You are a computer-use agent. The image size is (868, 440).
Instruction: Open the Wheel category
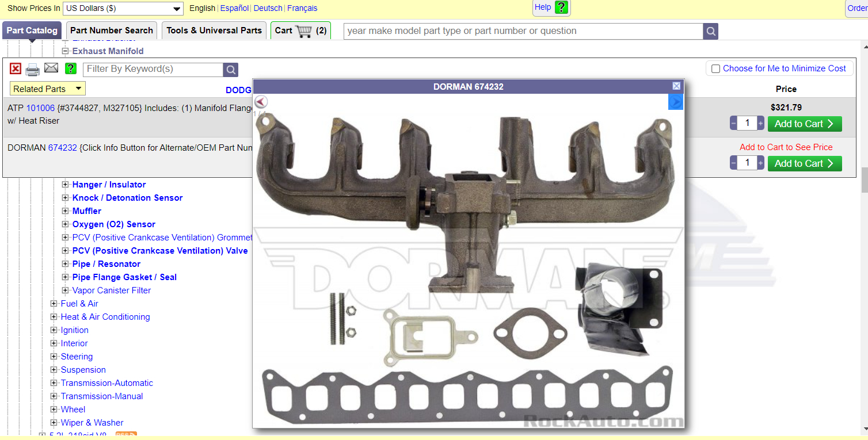pos(73,410)
